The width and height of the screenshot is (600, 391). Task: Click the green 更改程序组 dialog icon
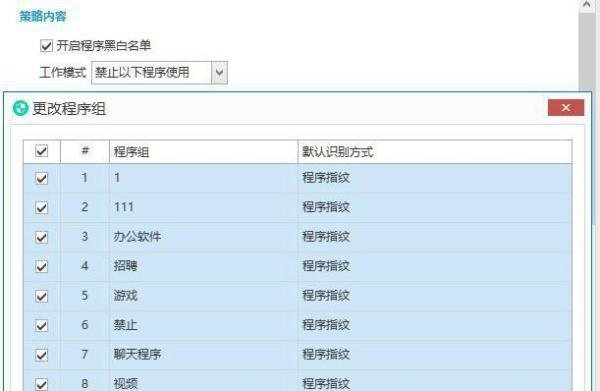[x=20, y=108]
